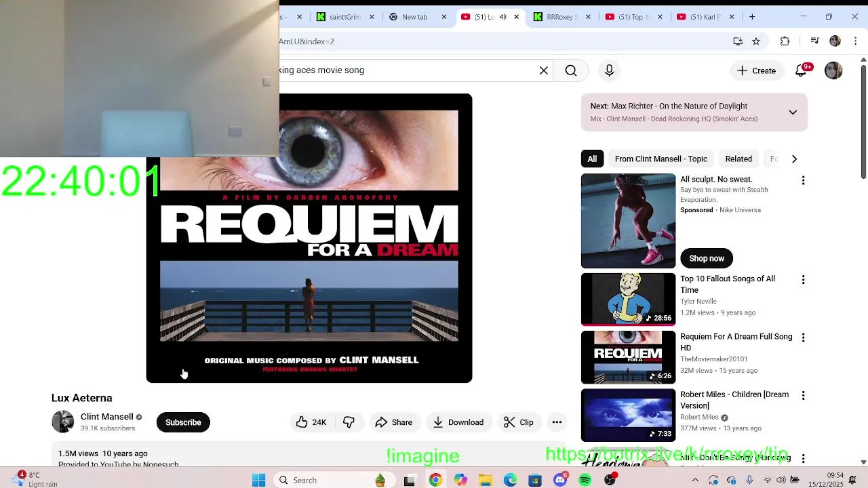This screenshot has width=868, height=488.
Task: Switch to the (51) Karl P YouTube tab
Action: (x=705, y=17)
